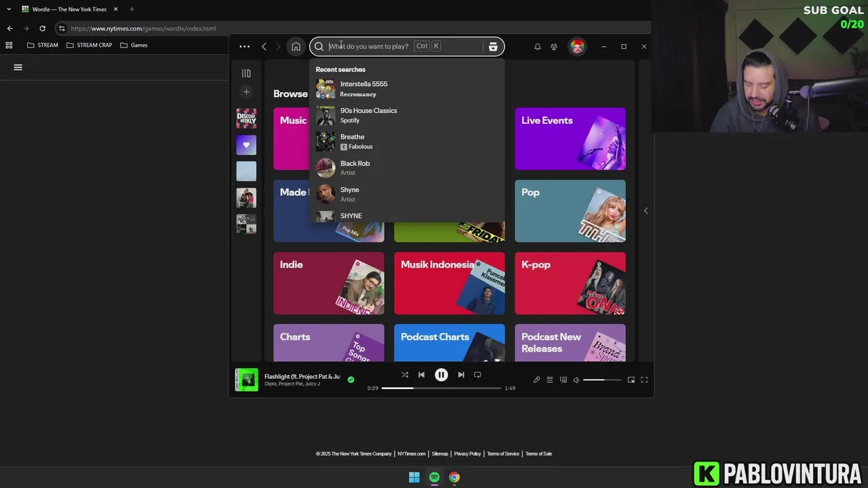Open Musik Indonesia category

[450, 283]
